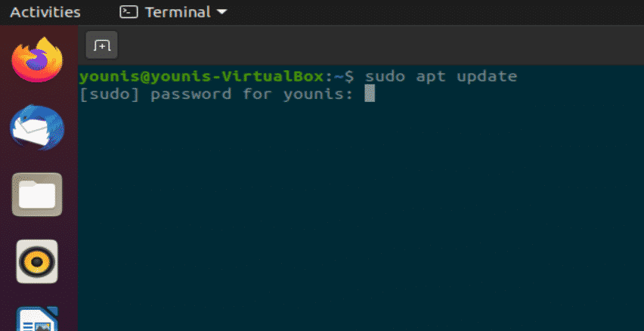Click the password prompt cursor block
This screenshot has height=331, width=644.
pyautogui.click(x=370, y=94)
